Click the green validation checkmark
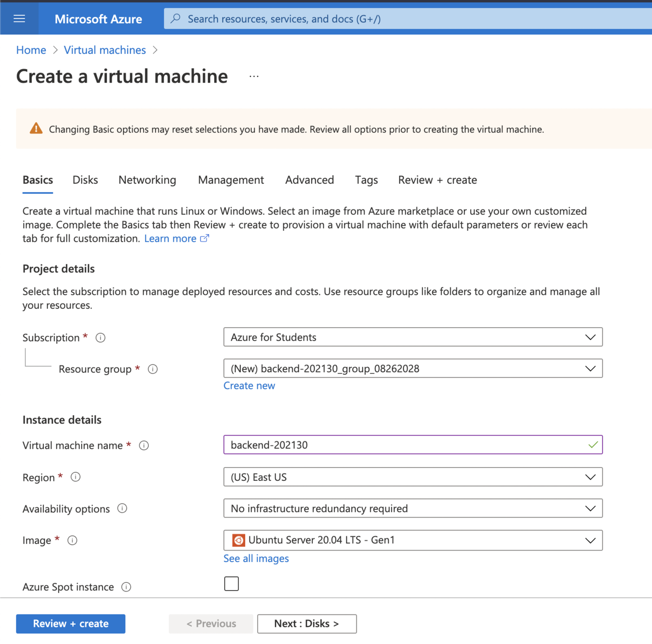Screen dimensions: 652x644 (593, 445)
